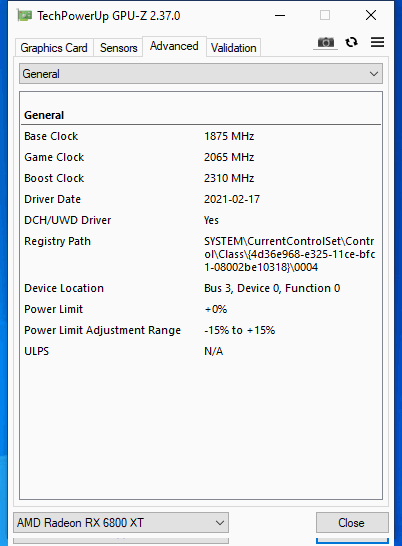The width and height of the screenshot is (402, 546).
Task: Select the 1875 MHz value
Action: [x=229, y=136]
